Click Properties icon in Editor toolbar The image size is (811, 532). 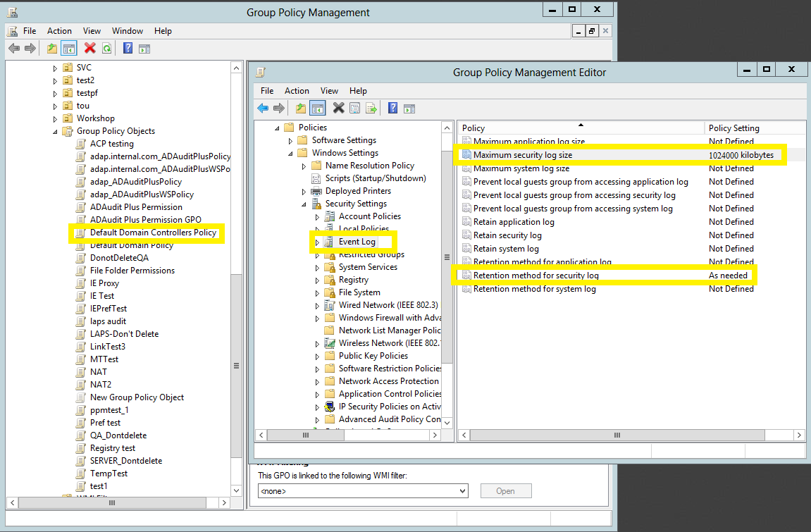point(355,108)
